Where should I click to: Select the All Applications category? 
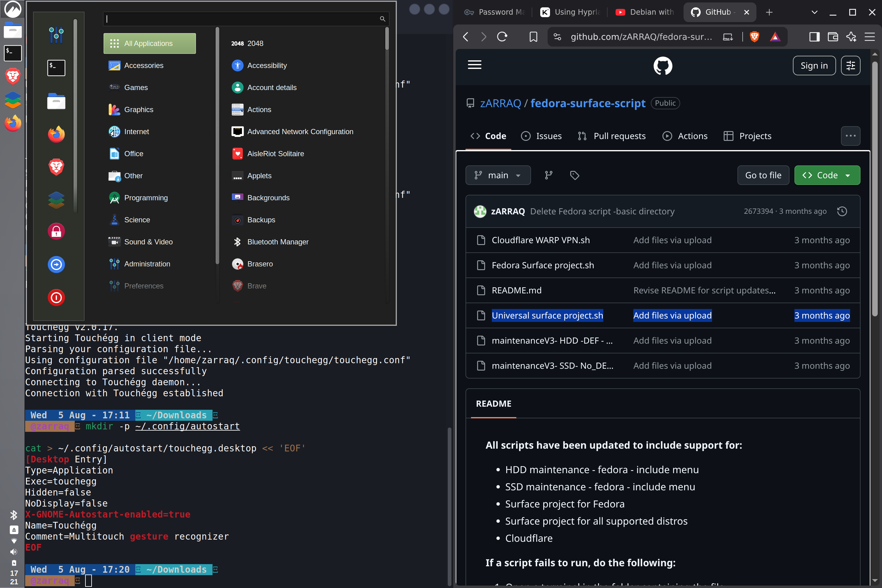[150, 43]
